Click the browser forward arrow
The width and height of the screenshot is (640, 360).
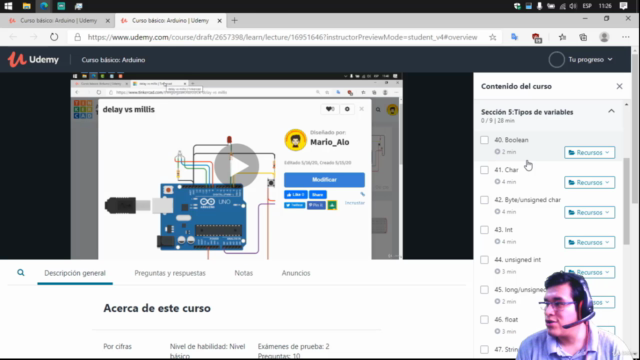click(x=33, y=37)
